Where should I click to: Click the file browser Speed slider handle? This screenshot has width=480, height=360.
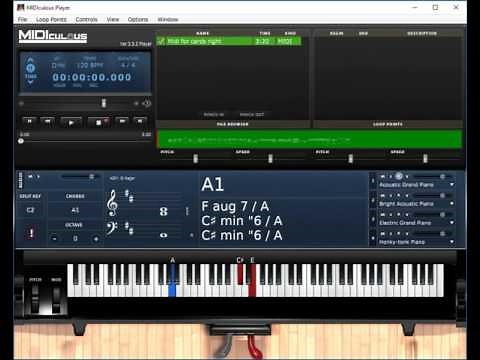click(270, 158)
